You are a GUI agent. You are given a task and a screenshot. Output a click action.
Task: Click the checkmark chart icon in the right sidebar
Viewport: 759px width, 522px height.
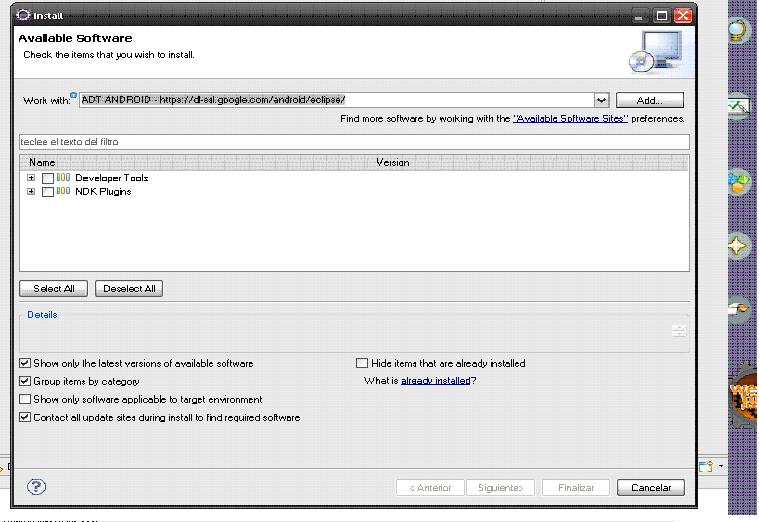coord(738,106)
